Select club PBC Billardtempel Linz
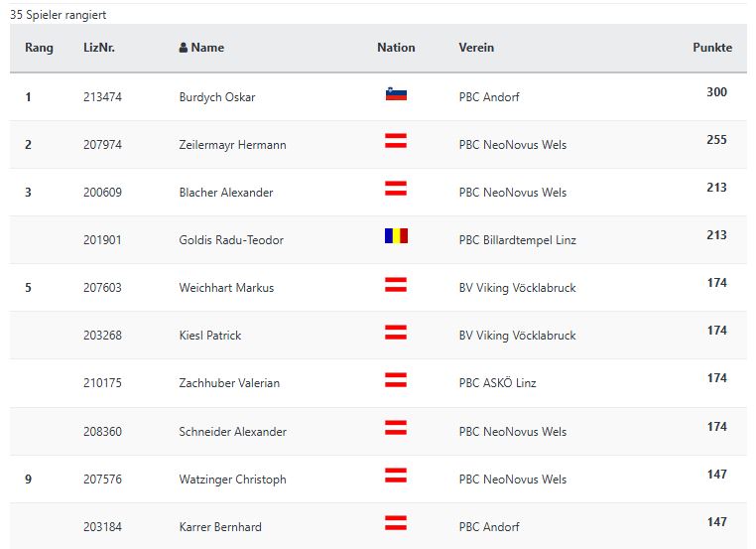 (517, 240)
